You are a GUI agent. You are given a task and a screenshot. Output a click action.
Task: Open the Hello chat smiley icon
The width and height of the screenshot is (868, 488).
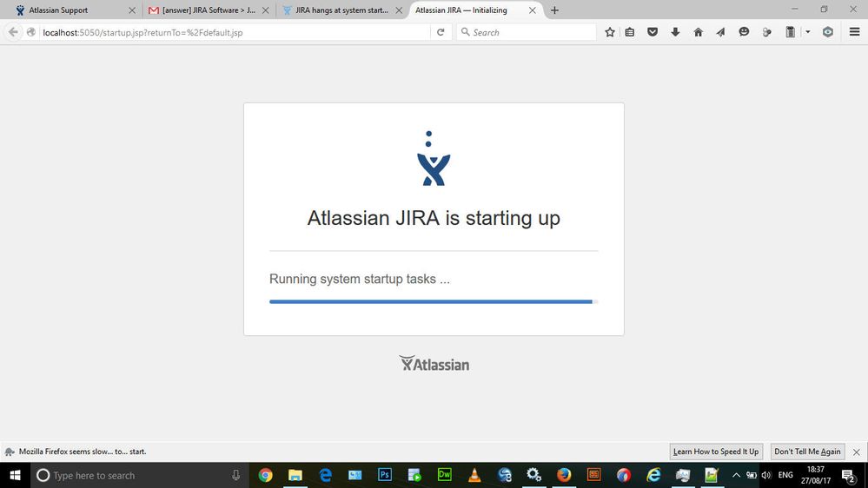[x=744, y=32]
